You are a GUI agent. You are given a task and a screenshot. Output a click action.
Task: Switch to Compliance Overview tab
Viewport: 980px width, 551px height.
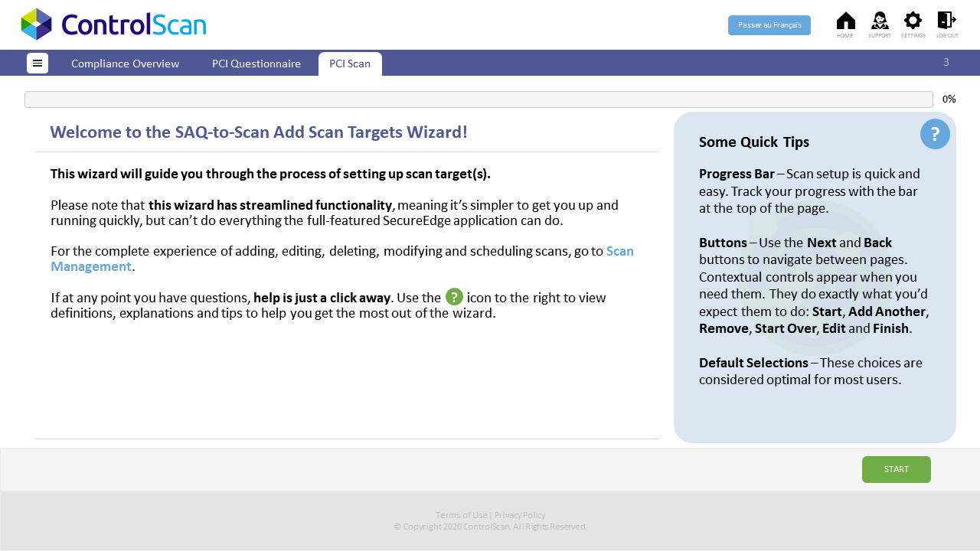126,64
